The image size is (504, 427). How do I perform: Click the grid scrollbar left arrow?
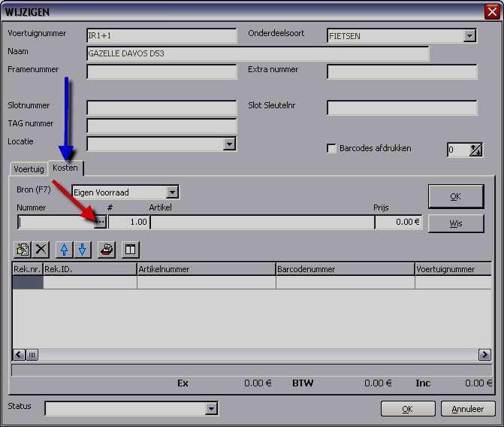19,355
